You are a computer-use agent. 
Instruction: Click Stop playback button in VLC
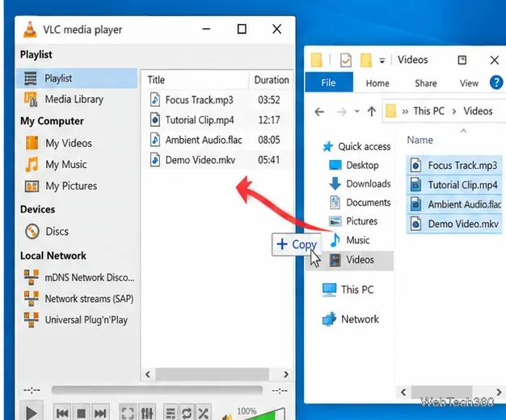pyautogui.click(x=82, y=413)
